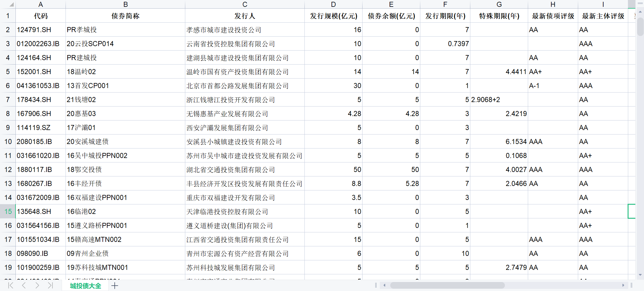Click the 代码 header cell
Image resolution: width=644 pixels, height=291 pixels.
point(41,16)
